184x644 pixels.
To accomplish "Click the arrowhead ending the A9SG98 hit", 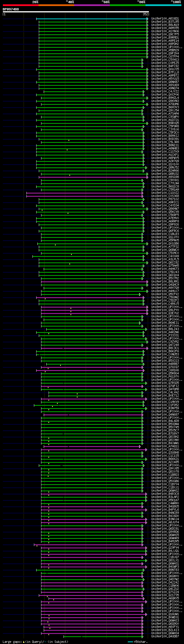I will click(147, 177).
